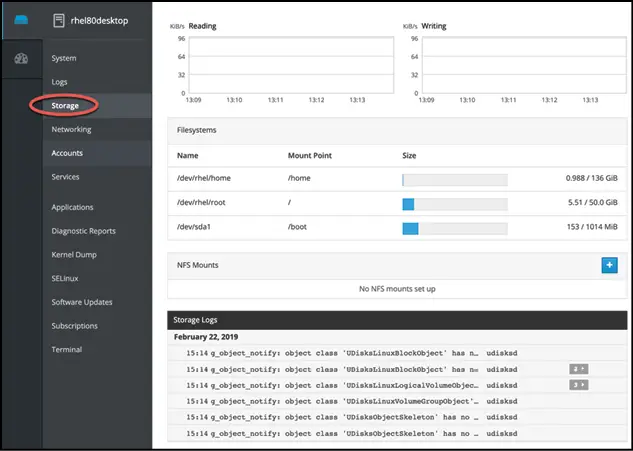View the Kernel Dump page

point(75,255)
